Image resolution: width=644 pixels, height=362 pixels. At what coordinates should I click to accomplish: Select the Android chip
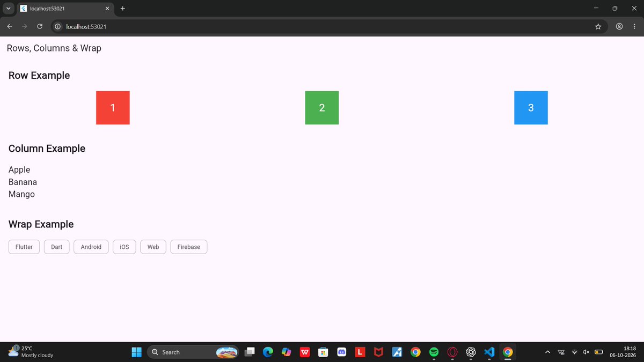tap(91, 247)
